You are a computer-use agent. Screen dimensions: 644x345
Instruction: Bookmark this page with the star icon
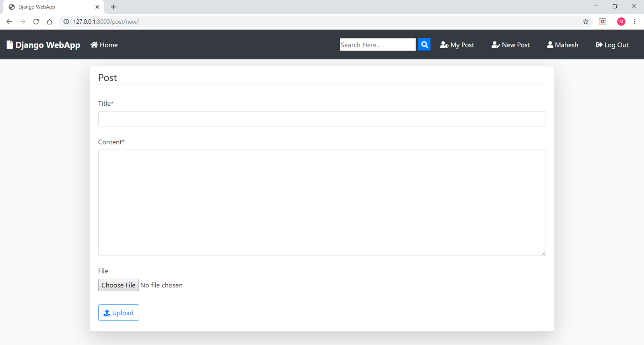(586, 22)
